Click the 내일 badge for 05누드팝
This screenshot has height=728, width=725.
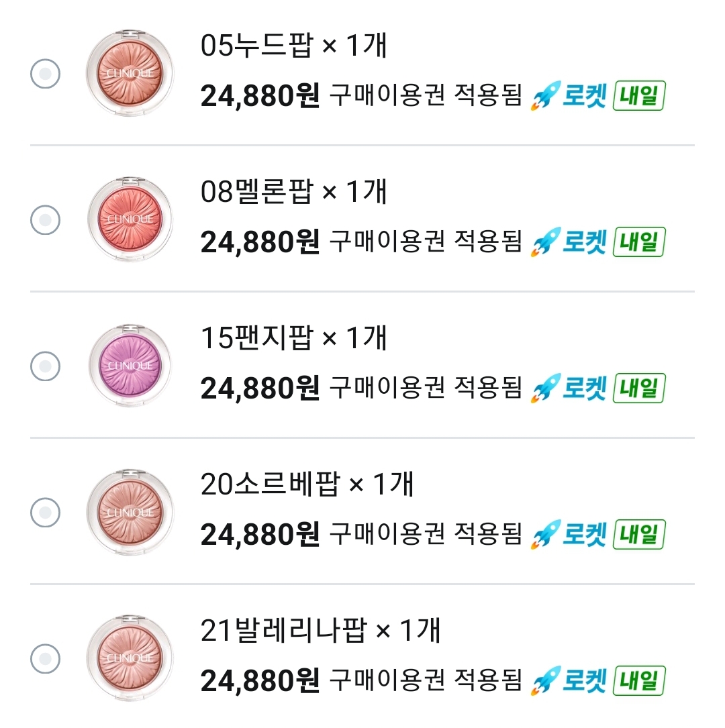(639, 96)
